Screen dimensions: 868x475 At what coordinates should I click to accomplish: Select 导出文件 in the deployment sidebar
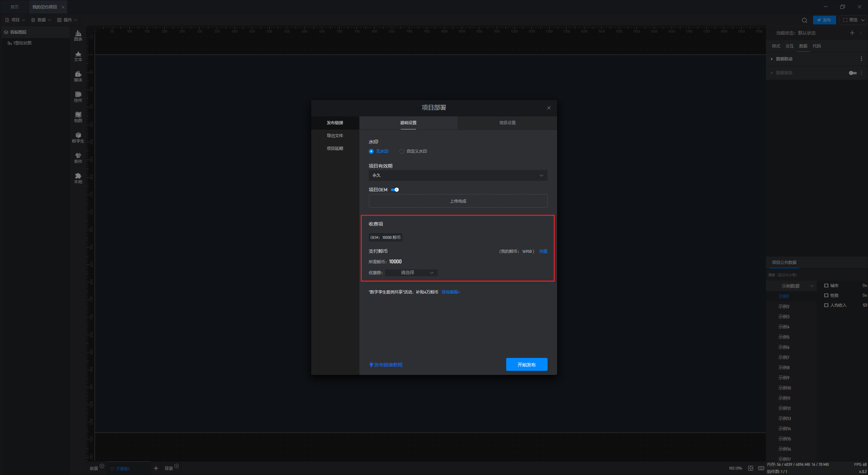(335, 136)
